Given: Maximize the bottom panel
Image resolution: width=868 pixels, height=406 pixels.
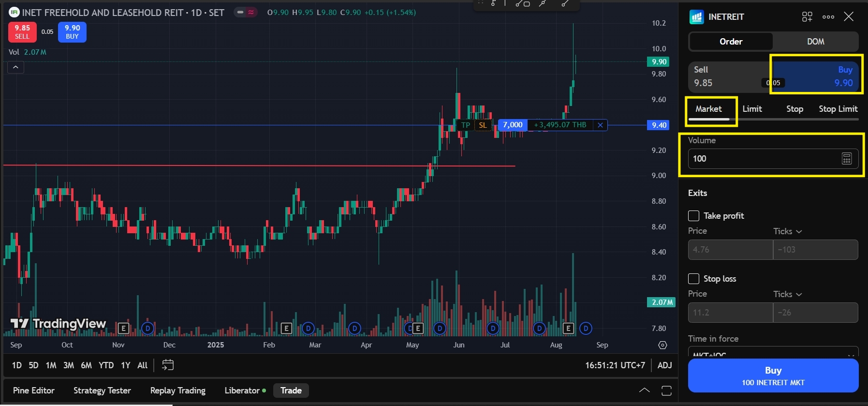Looking at the screenshot, I should pos(666,391).
